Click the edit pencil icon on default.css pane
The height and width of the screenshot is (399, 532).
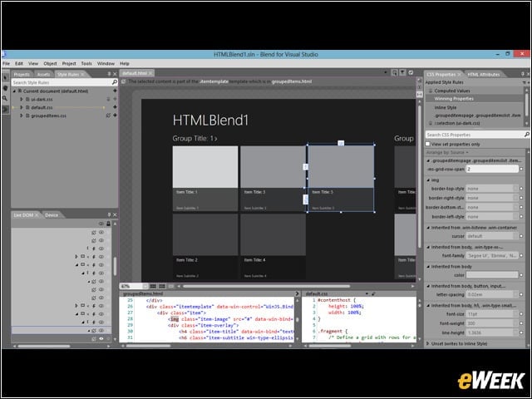click(373, 293)
